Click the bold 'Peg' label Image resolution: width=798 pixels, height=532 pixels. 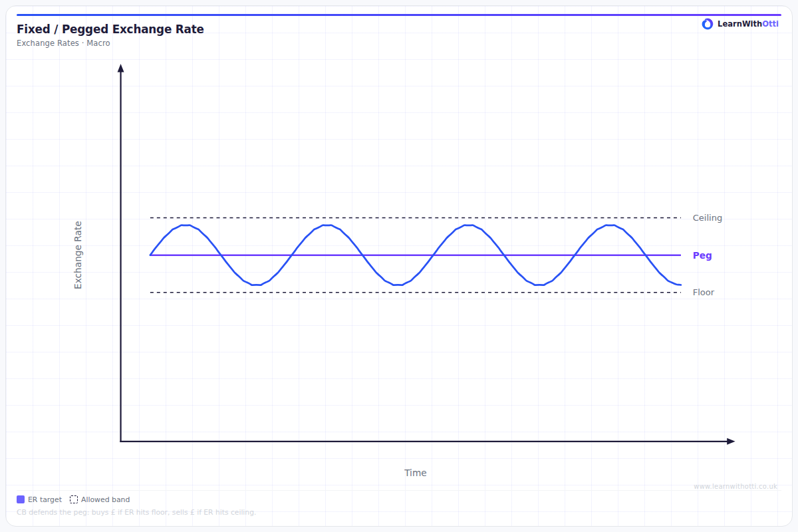pyautogui.click(x=702, y=255)
